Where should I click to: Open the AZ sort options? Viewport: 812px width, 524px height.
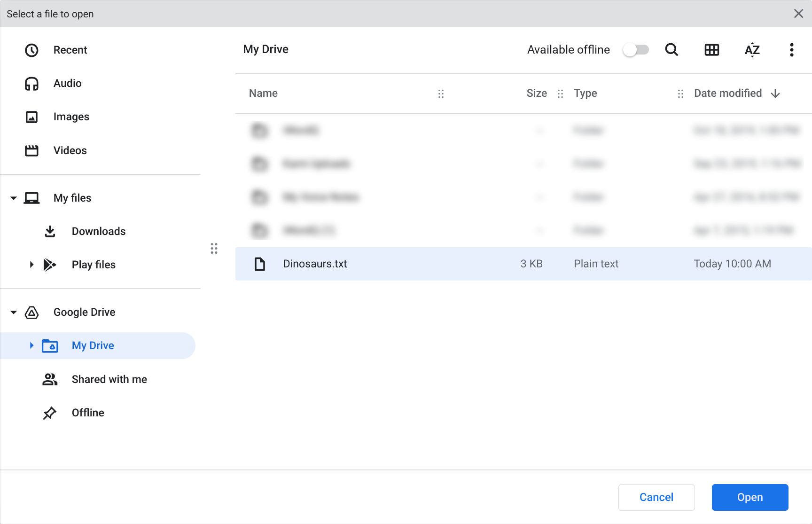(752, 50)
